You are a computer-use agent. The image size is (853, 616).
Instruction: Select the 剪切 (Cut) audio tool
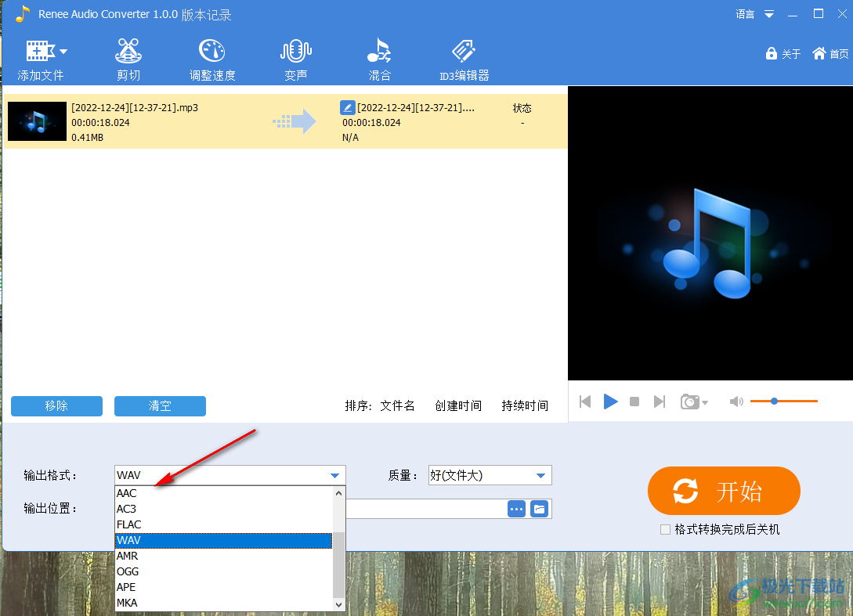[128, 57]
